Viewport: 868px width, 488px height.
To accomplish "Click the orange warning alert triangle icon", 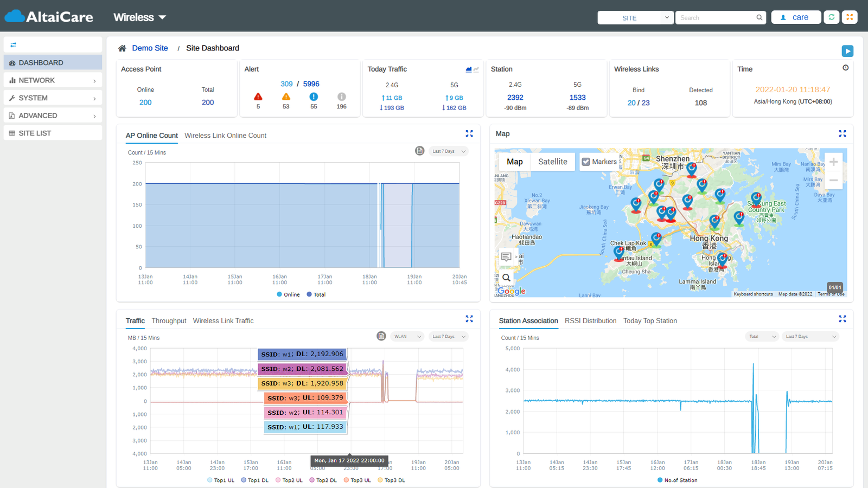I will [286, 97].
